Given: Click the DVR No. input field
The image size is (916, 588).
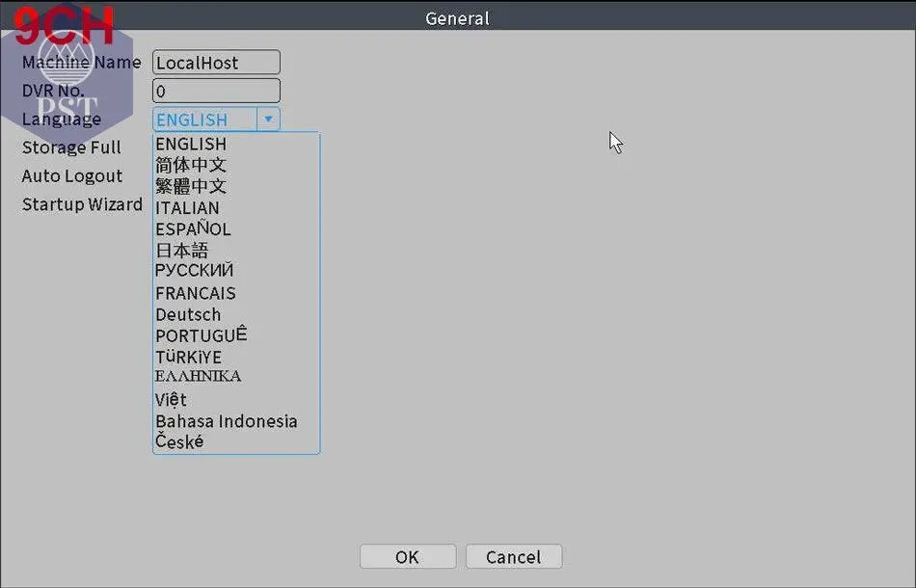Looking at the screenshot, I should click(x=216, y=91).
